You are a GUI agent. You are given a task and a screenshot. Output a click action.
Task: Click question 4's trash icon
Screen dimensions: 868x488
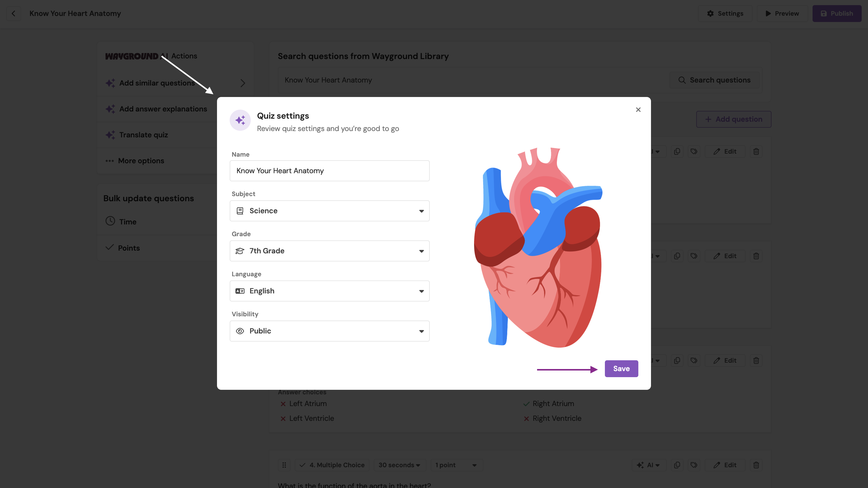click(x=756, y=465)
